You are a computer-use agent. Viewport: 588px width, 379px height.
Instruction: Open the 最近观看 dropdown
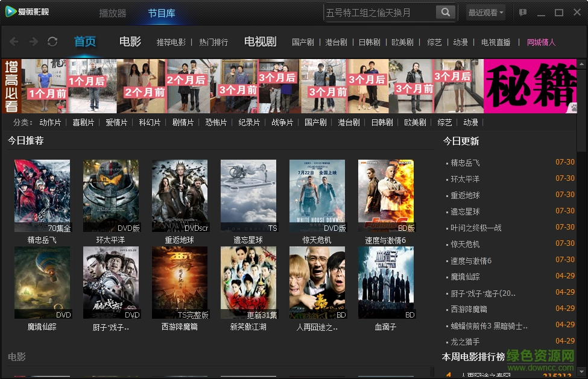pos(485,13)
